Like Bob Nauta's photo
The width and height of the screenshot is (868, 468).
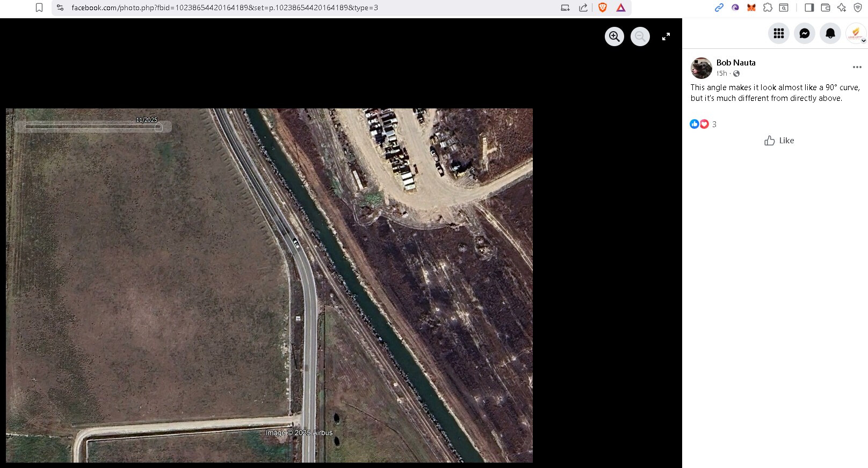779,141
